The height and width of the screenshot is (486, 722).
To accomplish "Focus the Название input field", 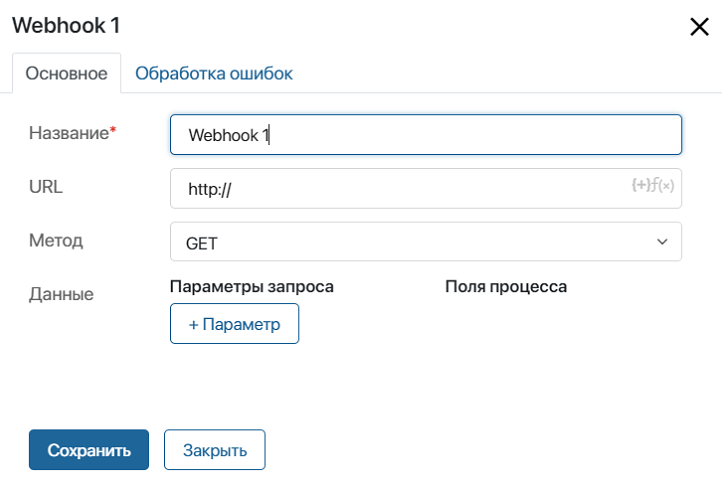I will (425, 135).
